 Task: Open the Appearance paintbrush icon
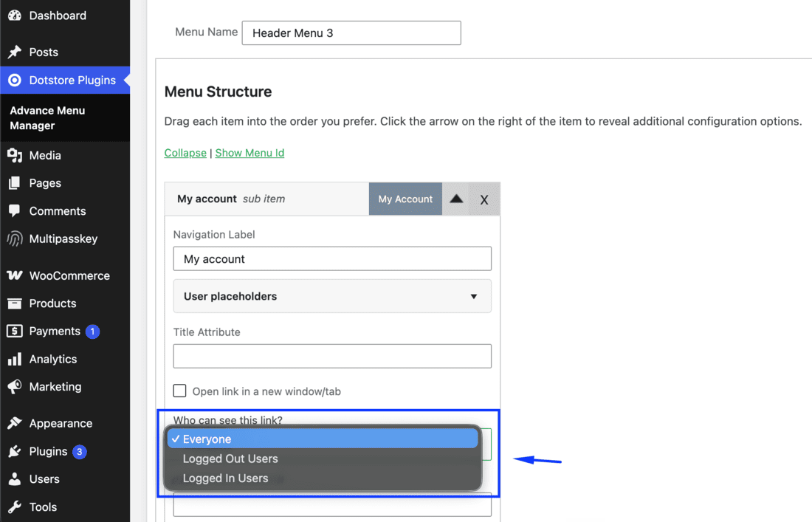pyautogui.click(x=15, y=423)
